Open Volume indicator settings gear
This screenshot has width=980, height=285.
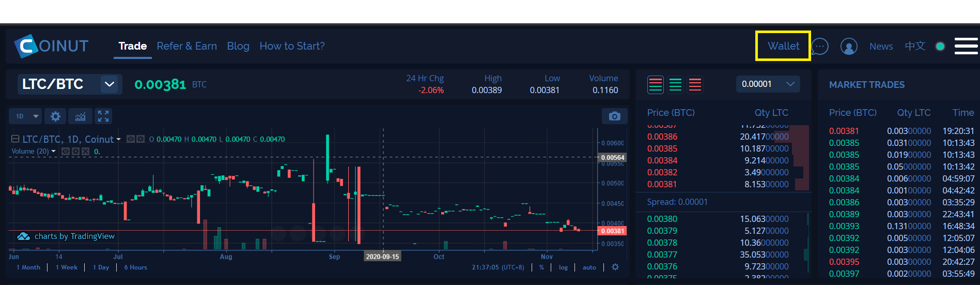pos(75,152)
